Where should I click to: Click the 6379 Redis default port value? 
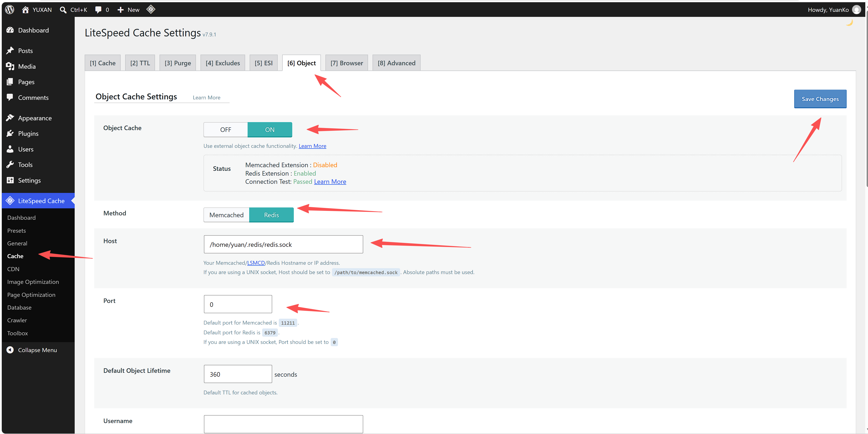pos(270,333)
